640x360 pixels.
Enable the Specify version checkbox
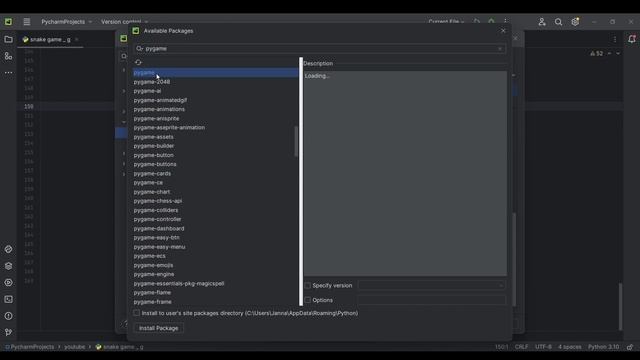click(307, 285)
